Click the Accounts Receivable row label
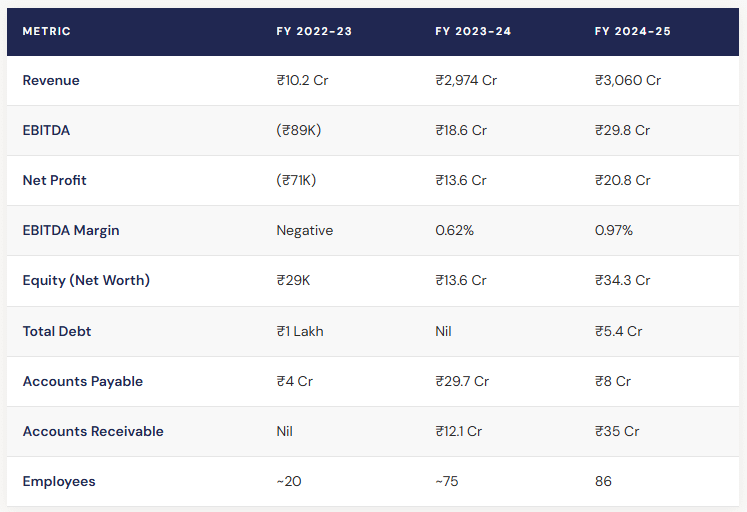Viewport: 747px width, 512px height. pos(93,432)
